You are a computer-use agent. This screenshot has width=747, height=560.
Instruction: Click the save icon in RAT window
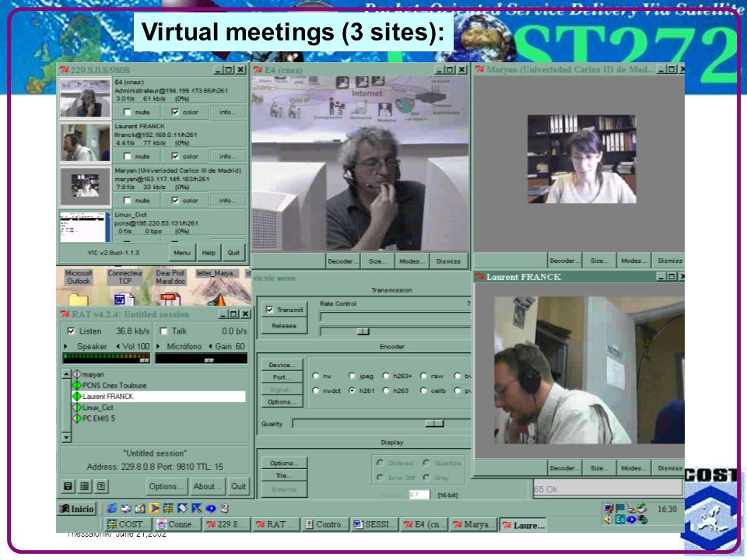(x=68, y=486)
